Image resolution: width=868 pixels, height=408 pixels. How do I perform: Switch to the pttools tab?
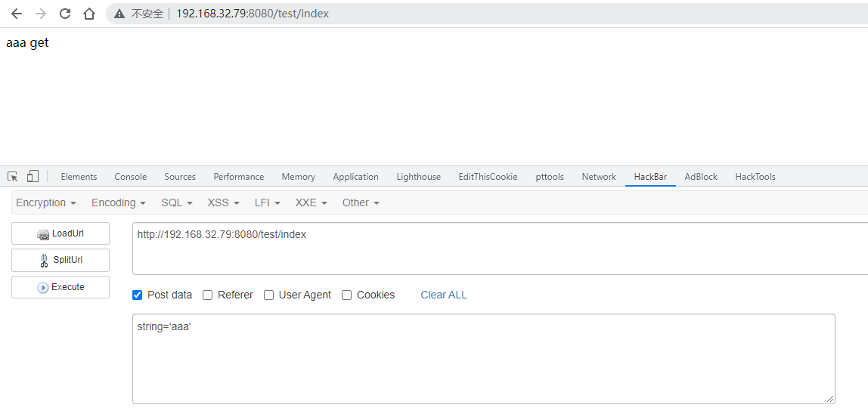click(x=550, y=177)
